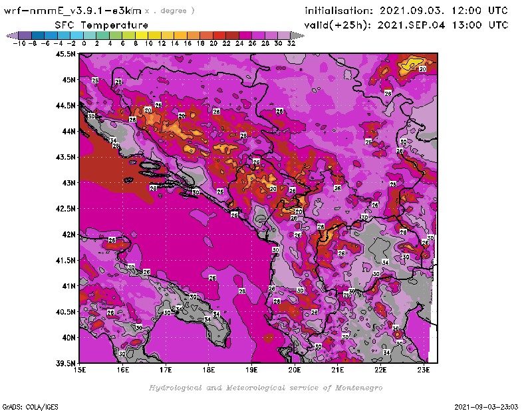
Task: Click the '2021-09-03-23:03' timestamp
Action: click(486, 407)
